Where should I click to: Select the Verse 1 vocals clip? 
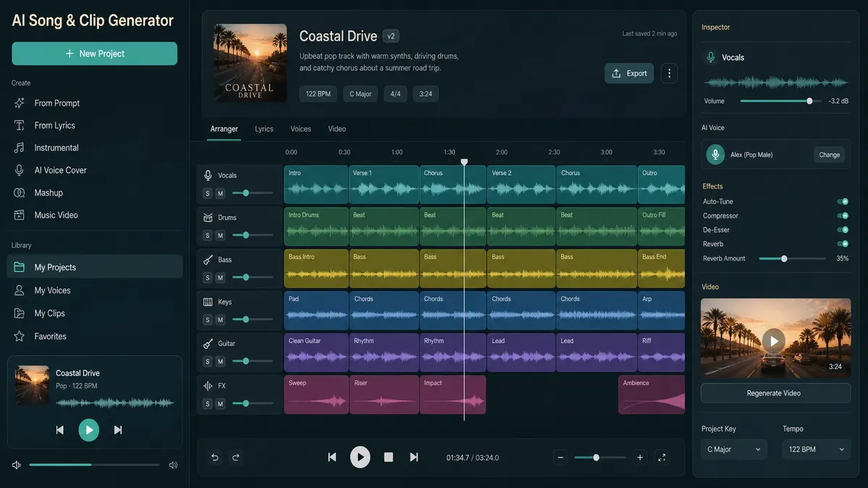coord(384,184)
